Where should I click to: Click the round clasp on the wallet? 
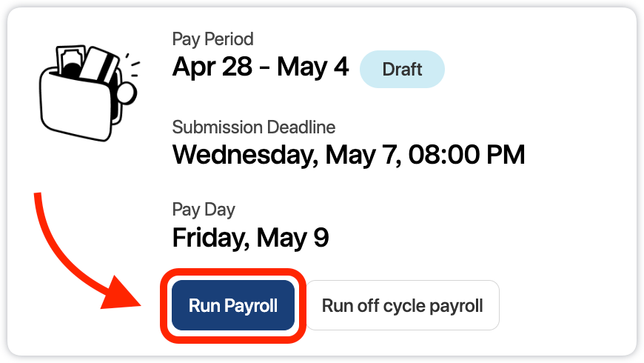pos(126,93)
